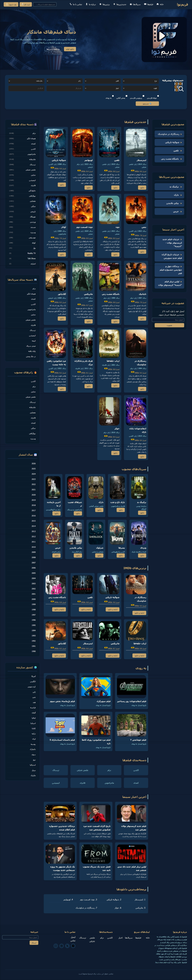Click the FrameNova logo image in the hero

[x=164, y=40]
